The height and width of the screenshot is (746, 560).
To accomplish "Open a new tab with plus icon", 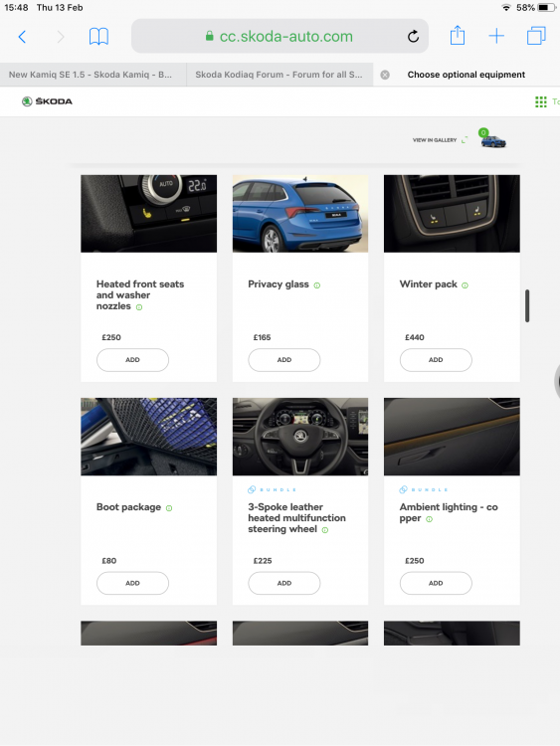I will click(496, 36).
